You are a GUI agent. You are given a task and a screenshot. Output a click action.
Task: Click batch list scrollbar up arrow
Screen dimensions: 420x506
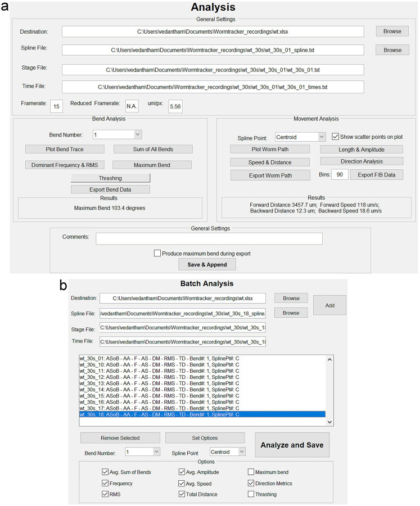(329, 359)
